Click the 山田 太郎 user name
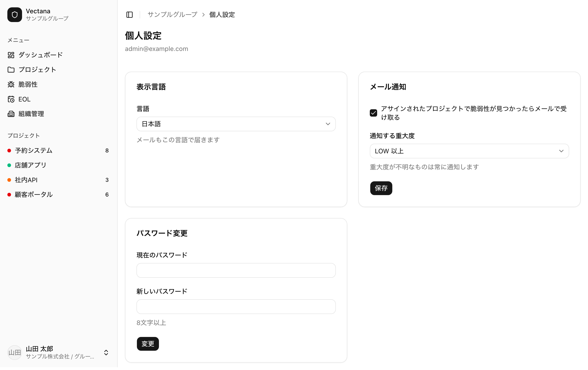 [40, 348]
